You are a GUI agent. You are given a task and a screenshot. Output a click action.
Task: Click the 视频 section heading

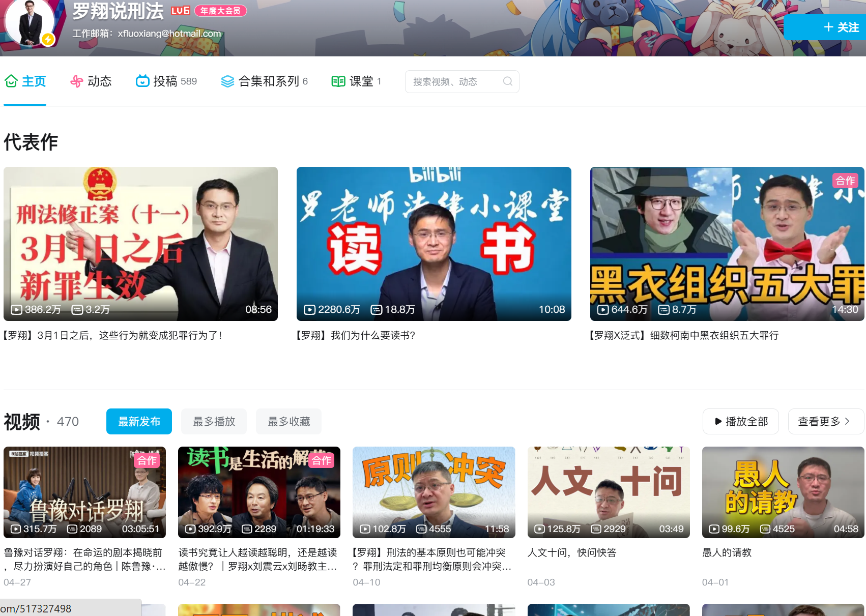pyautogui.click(x=22, y=422)
